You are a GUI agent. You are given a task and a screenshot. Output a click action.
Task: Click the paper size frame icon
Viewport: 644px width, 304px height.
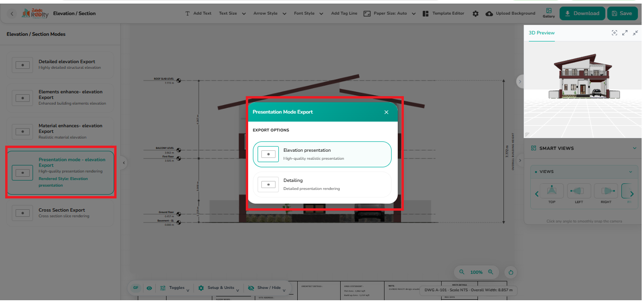pyautogui.click(x=367, y=14)
